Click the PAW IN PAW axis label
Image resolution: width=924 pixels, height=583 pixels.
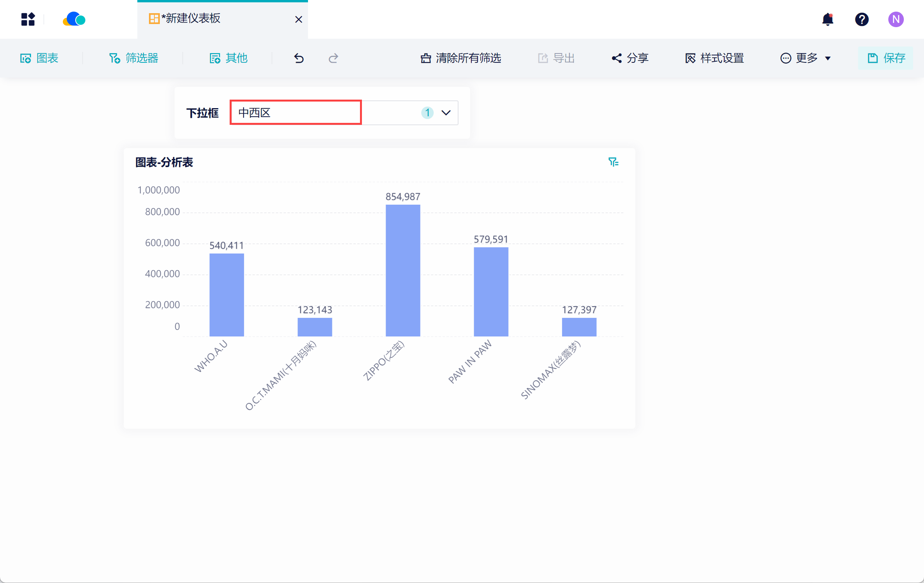point(470,362)
